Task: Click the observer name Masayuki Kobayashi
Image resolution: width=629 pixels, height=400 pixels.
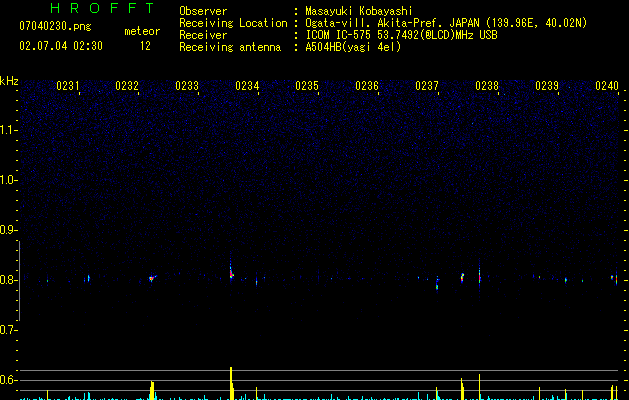Action: tap(359, 11)
